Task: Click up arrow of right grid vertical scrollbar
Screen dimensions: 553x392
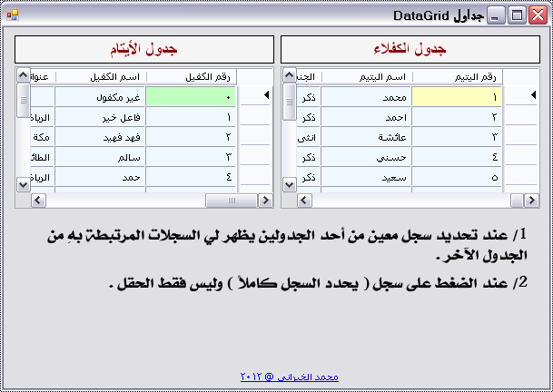Action: [x=290, y=75]
